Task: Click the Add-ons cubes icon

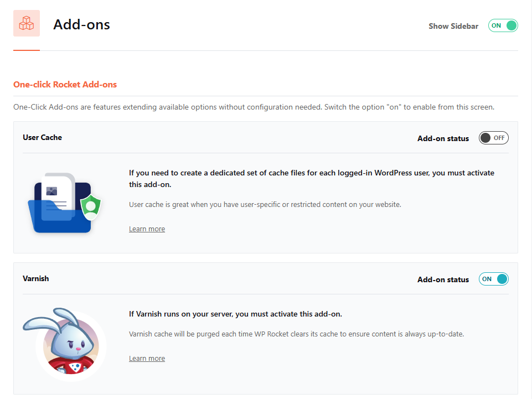Action: pos(27,24)
